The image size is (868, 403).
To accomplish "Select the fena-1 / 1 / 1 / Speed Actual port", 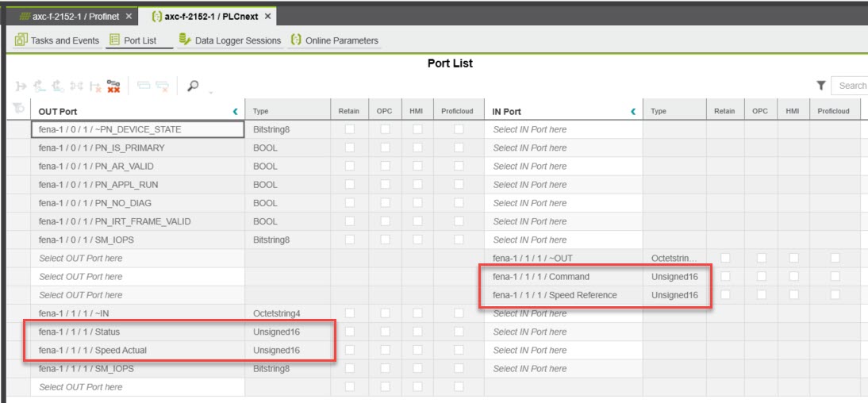I will coord(93,350).
